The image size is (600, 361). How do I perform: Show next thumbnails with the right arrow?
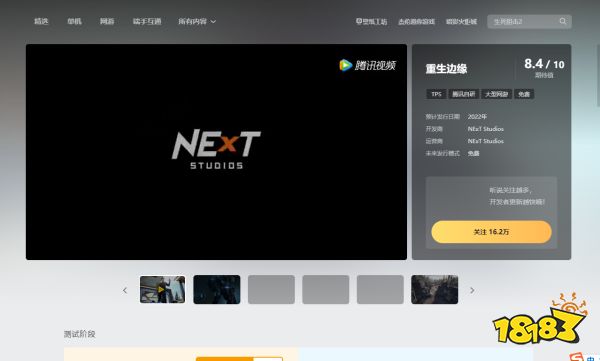pyautogui.click(x=472, y=290)
